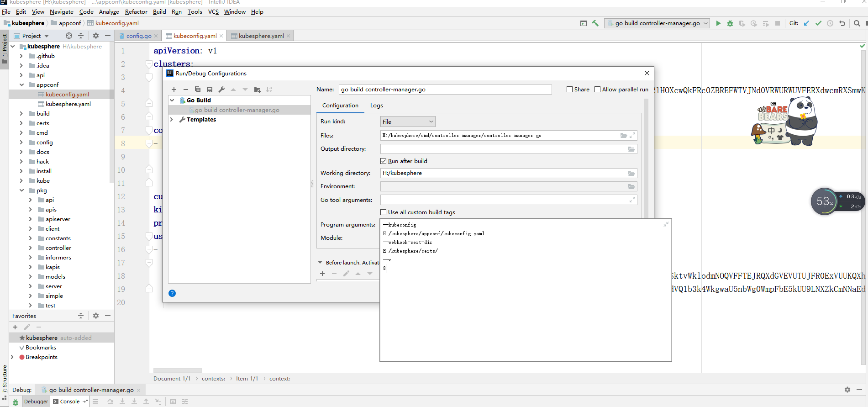The image size is (868, 407).
Task: Switch to the Logs tab
Action: 377,106
